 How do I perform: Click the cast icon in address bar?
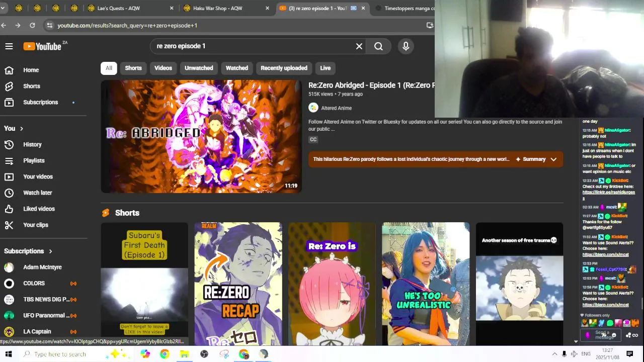click(430, 25)
